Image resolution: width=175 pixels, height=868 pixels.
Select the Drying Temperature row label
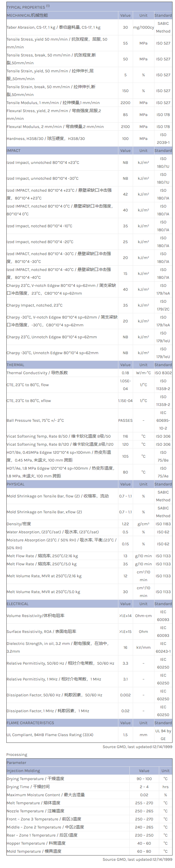(x=35, y=779)
